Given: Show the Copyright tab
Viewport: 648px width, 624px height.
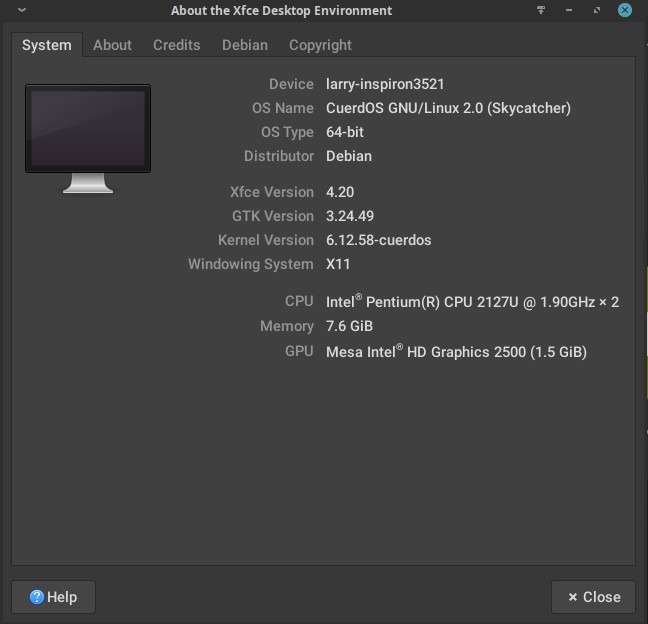Looking at the screenshot, I should (x=320, y=45).
